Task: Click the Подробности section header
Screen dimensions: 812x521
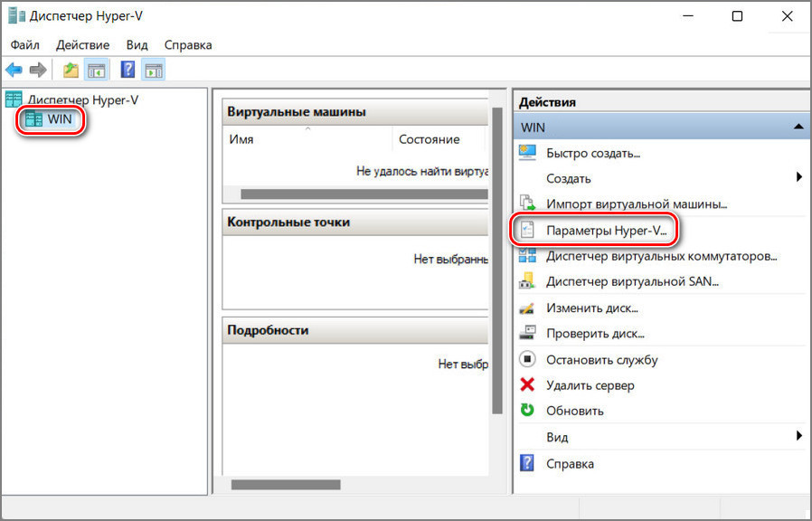Action: click(x=355, y=330)
